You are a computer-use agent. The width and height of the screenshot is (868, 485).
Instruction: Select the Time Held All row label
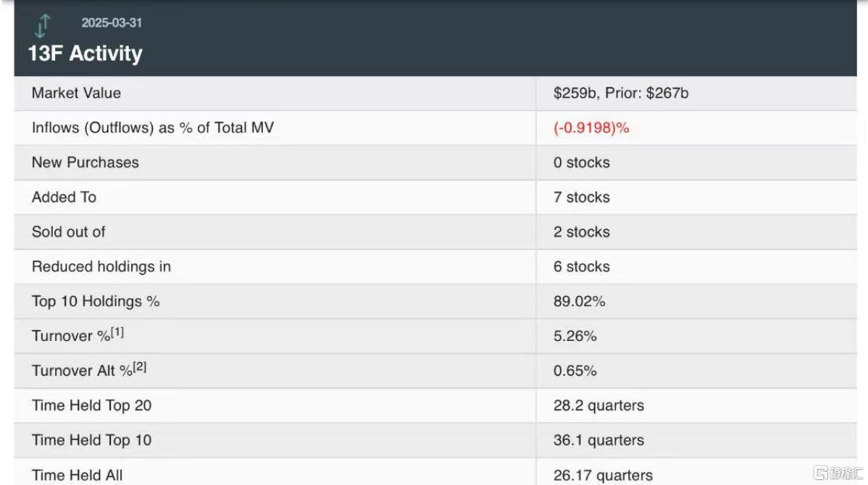pos(77,475)
